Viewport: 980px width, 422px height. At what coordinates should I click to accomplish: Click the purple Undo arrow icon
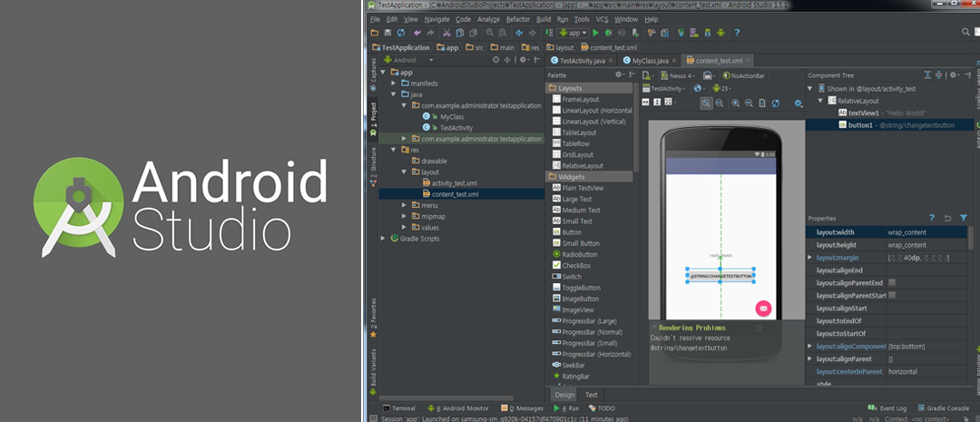click(x=417, y=33)
